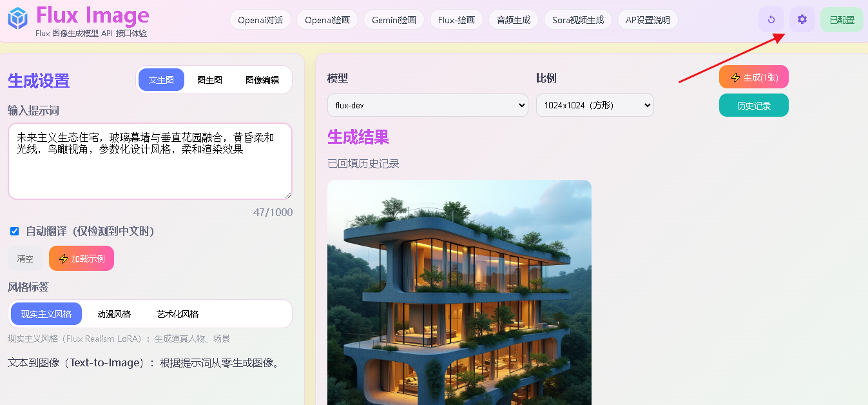Click the 清空 button
868x405 pixels.
tap(25, 259)
